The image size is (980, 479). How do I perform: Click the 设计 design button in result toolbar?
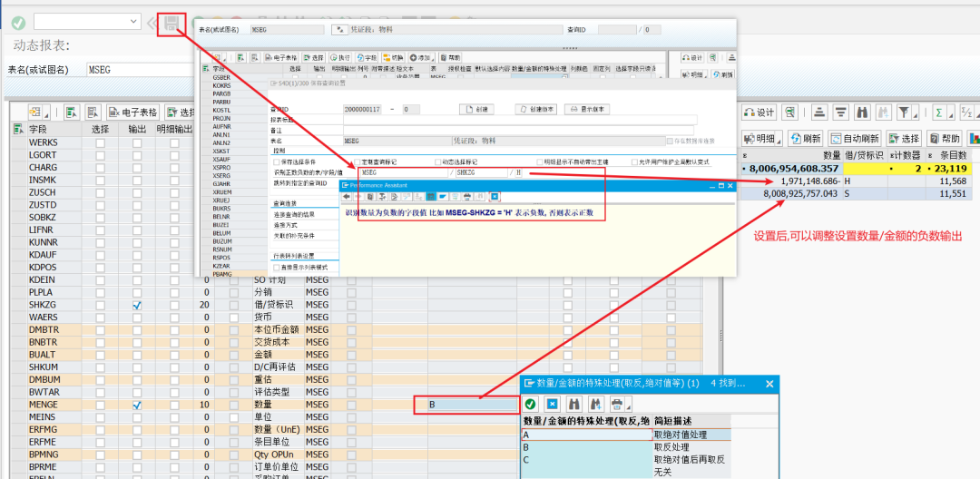[759, 112]
